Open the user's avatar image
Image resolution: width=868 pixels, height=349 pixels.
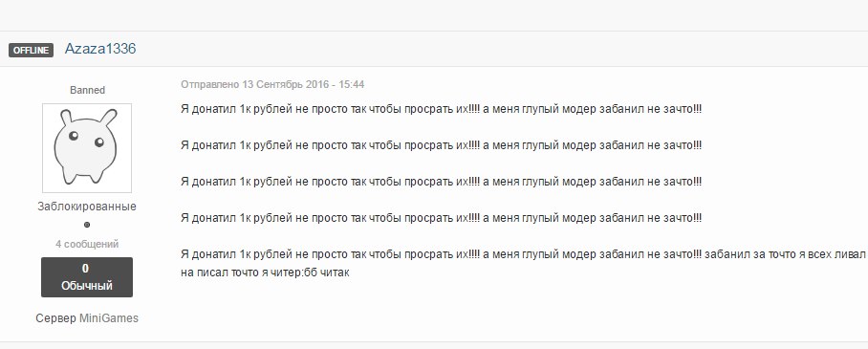click(87, 148)
